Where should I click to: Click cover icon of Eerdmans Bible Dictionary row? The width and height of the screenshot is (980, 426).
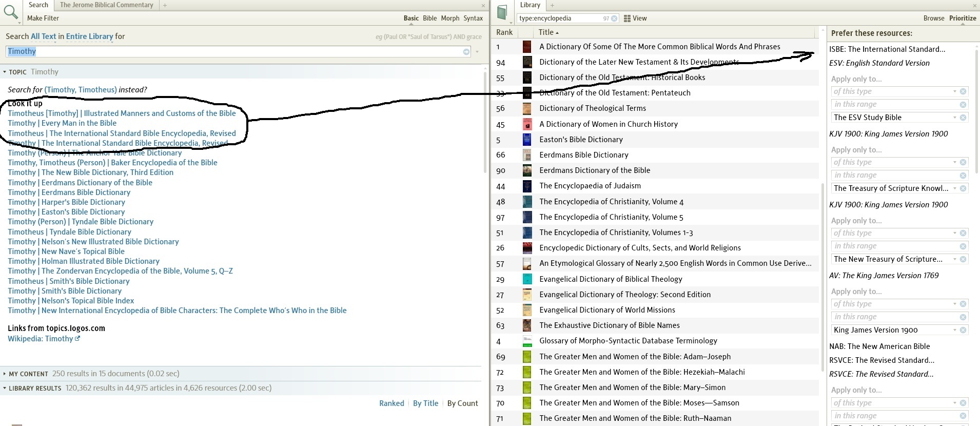coord(527,155)
